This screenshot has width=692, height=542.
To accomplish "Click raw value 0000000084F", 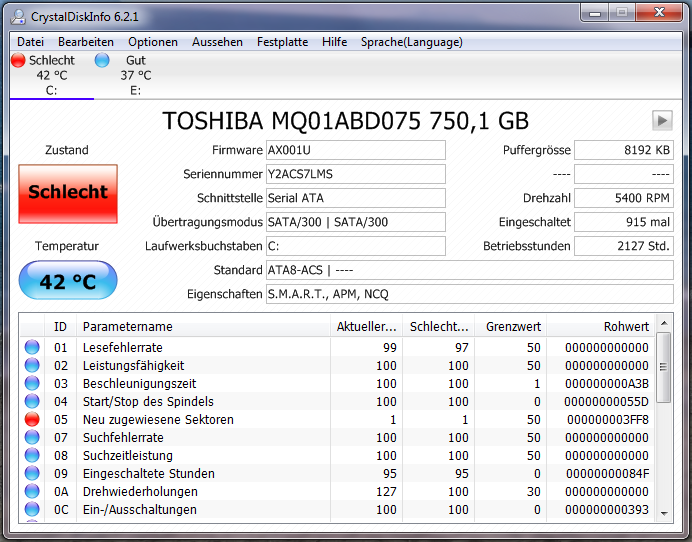I will pyautogui.click(x=607, y=473).
